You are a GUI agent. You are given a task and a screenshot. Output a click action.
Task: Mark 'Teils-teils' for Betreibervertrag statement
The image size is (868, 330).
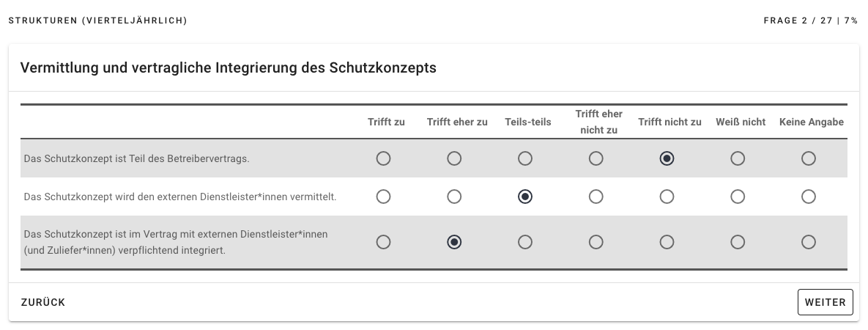(525, 158)
